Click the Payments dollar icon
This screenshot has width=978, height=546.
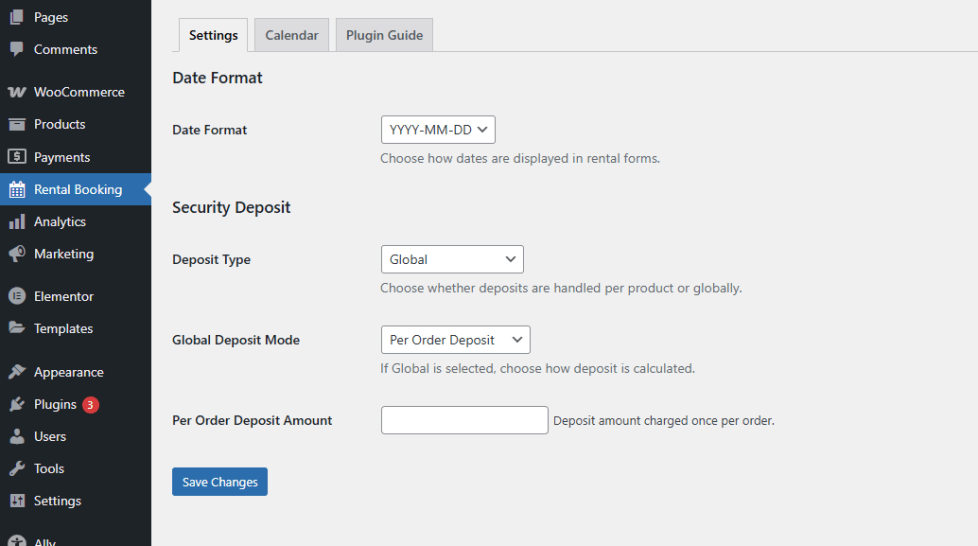(17, 157)
